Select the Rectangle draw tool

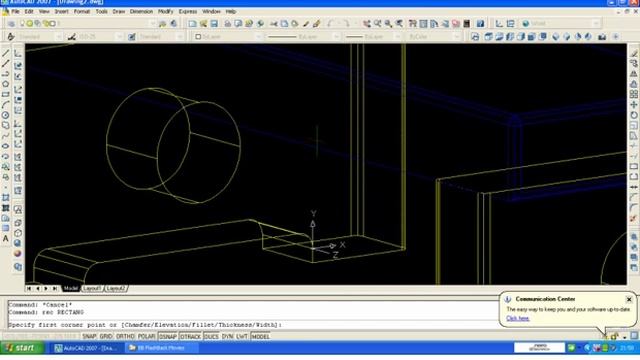5,94
